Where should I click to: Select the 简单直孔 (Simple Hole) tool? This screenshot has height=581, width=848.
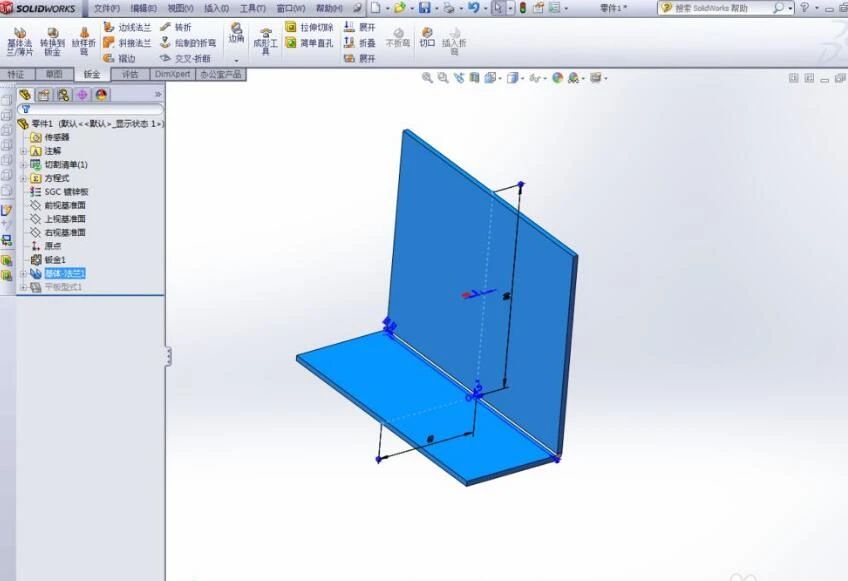(x=318, y=43)
